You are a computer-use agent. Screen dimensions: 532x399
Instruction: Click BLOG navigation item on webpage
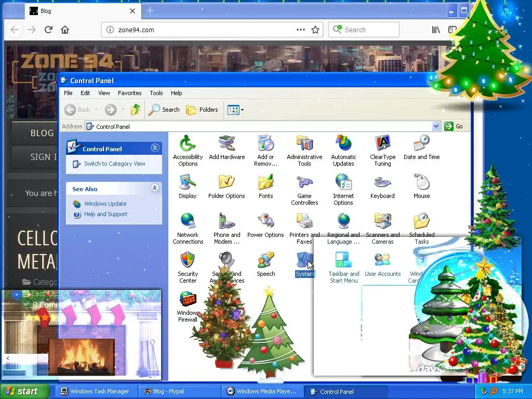(x=42, y=133)
